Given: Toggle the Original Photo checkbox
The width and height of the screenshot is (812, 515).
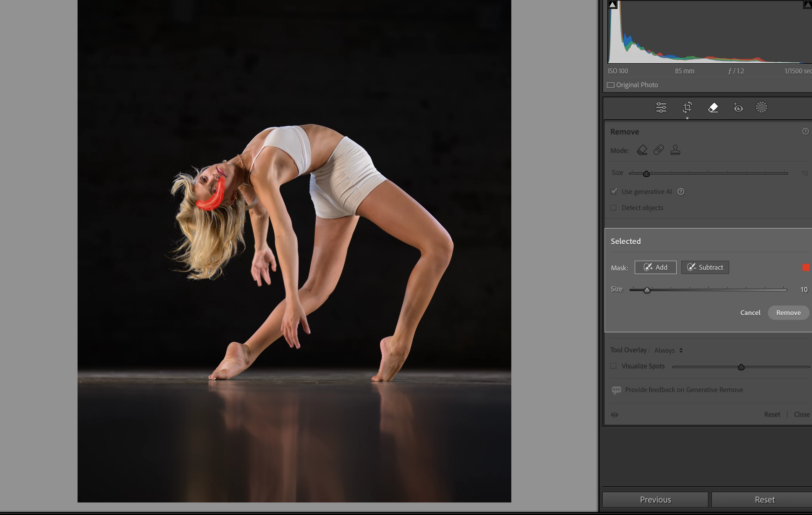Looking at the screenshot, I should tap(611, 85).
